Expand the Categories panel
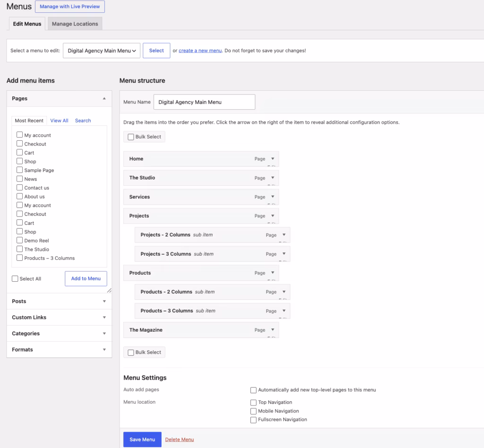 [104, 333]
